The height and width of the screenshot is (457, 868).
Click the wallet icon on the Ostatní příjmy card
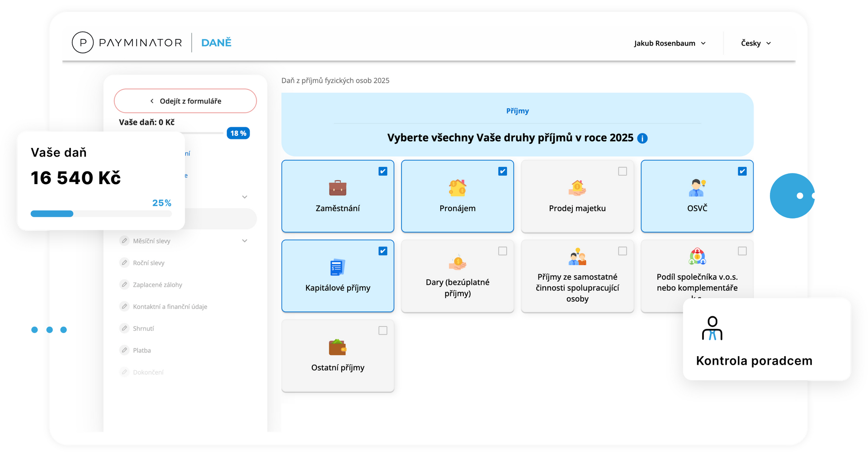tap(338, 347)
